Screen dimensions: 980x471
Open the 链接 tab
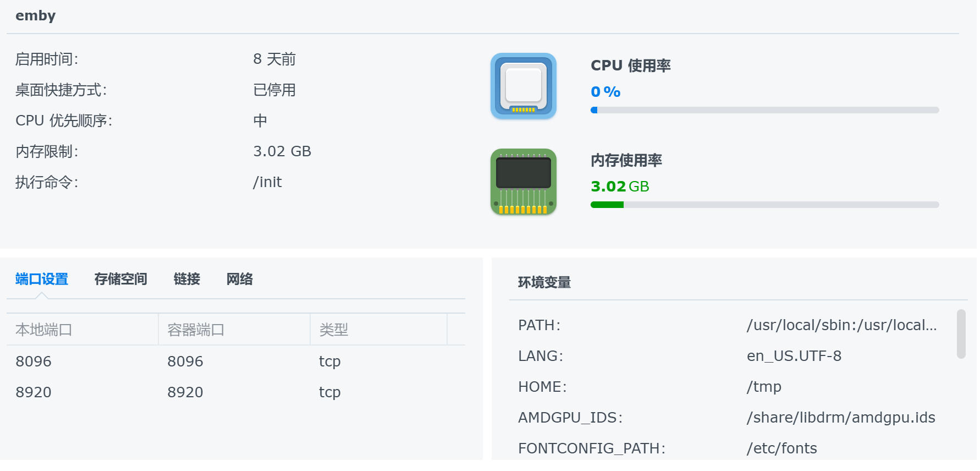click(186, 279)
